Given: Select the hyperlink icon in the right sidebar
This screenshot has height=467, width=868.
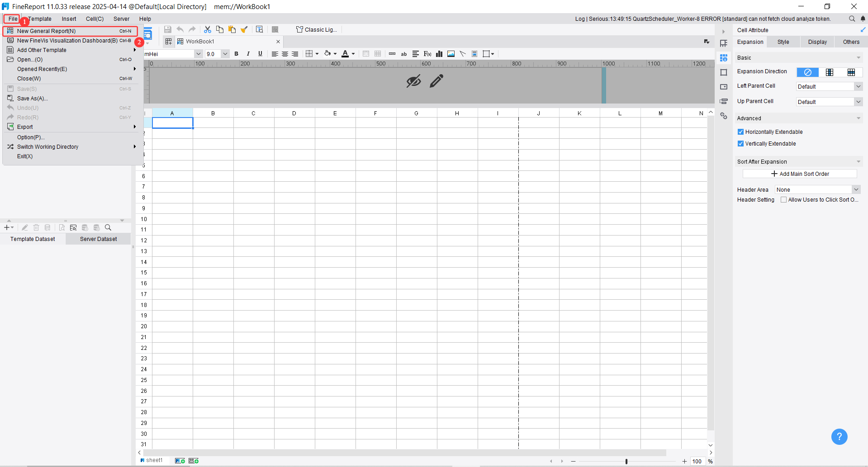Looking at the screenshot, I should pyautogui.click(x=724, y=116).
